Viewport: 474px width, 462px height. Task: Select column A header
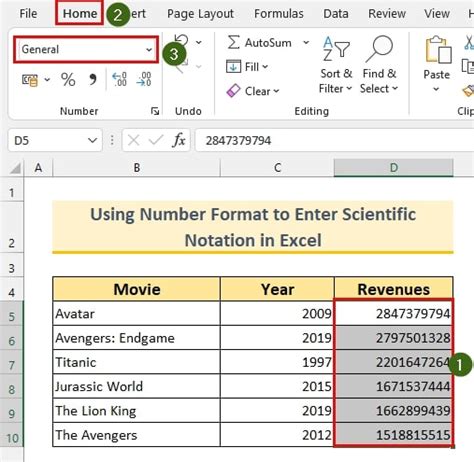tap(38, 168)
